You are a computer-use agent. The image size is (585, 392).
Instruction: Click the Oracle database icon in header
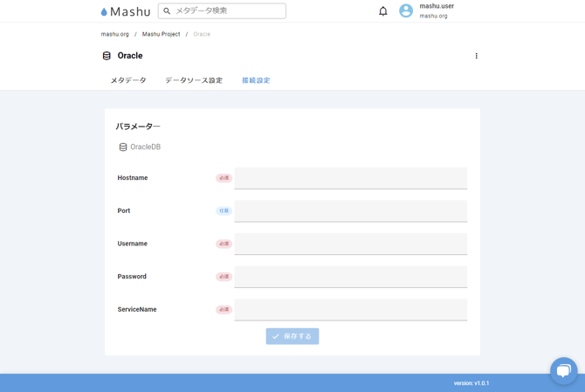(x=107, y=56)
